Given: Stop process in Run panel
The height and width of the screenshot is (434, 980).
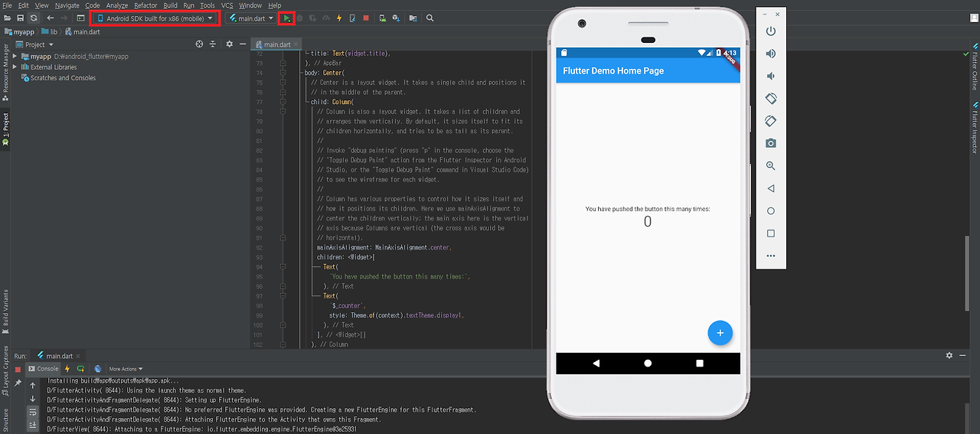Looking at the screenshot, I should [18, 369].
